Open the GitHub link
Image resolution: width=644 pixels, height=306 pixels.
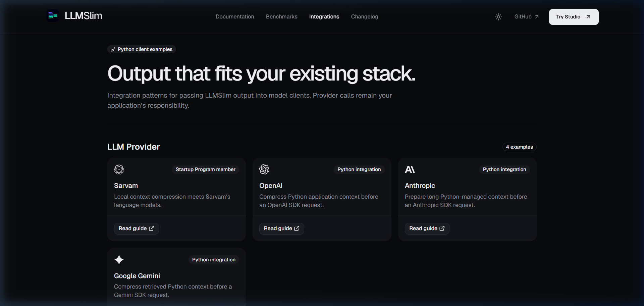coord(527,17)
